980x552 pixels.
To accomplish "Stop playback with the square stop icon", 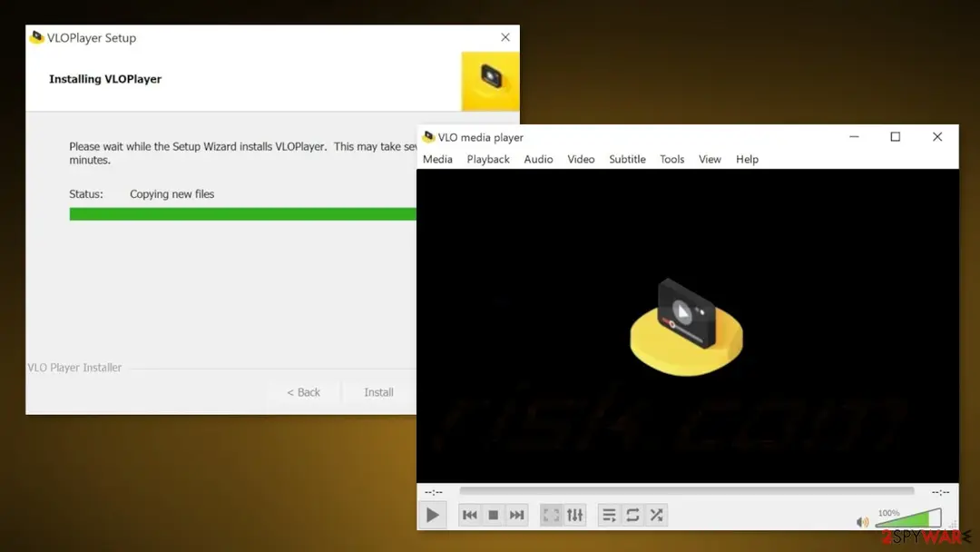I will [x=493, y=515].
